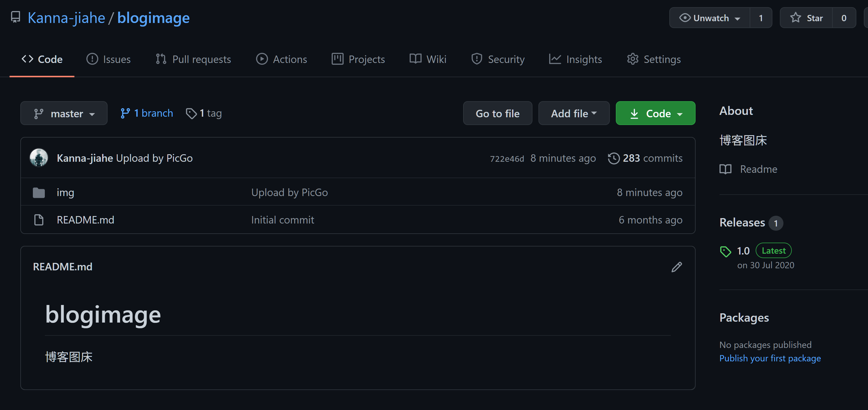Click the img folder icon
Image resolution: width=868 pixels, height=410 pixels.
(39, 192)
